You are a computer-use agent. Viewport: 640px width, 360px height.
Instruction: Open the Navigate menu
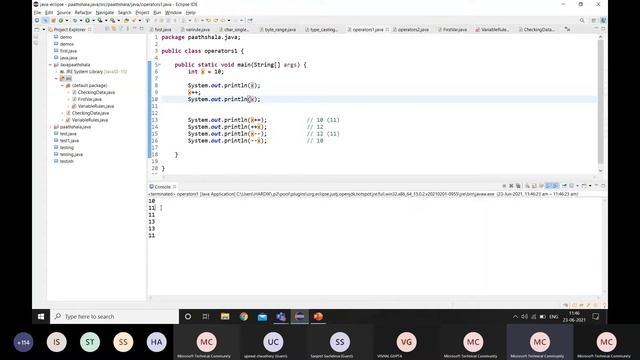(104, 13)
